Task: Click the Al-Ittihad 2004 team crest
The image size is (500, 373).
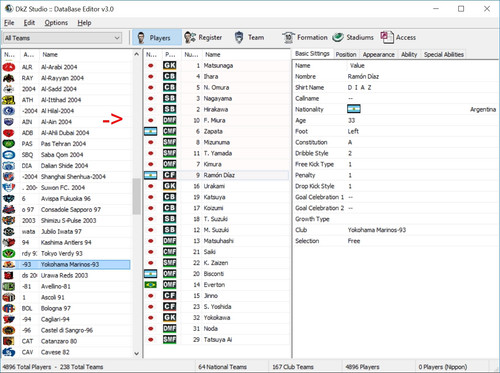Action: click(9, 100)
